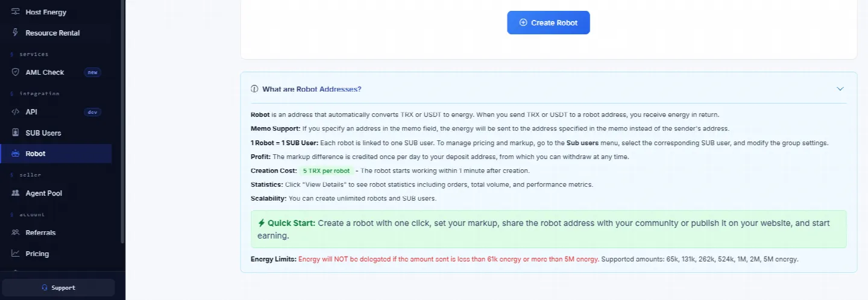Click the AML Check shield icon
The width and height of the screenshot is (868, 300).
click(x=16, y=72)
